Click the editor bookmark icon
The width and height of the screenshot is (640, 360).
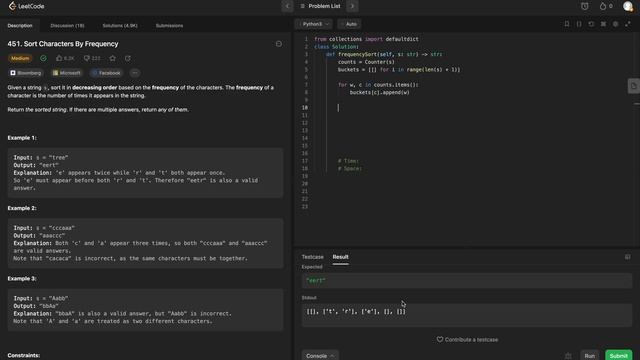pyautogui.click(x=567, y=24)
